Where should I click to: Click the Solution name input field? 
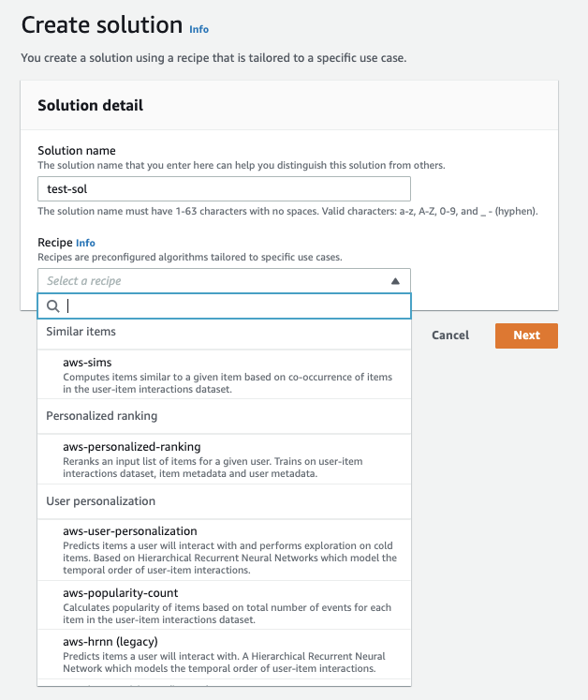[x=224, y=189]
